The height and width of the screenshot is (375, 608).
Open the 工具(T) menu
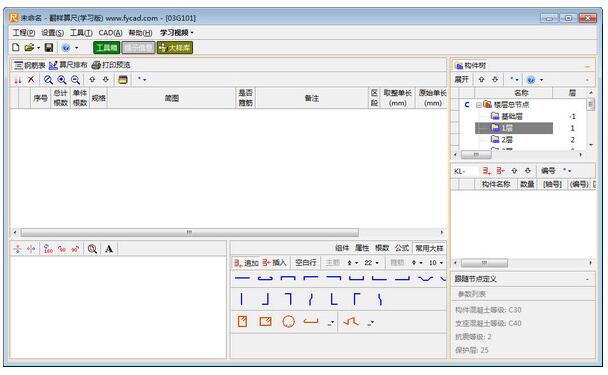click(x=81, y=33)
